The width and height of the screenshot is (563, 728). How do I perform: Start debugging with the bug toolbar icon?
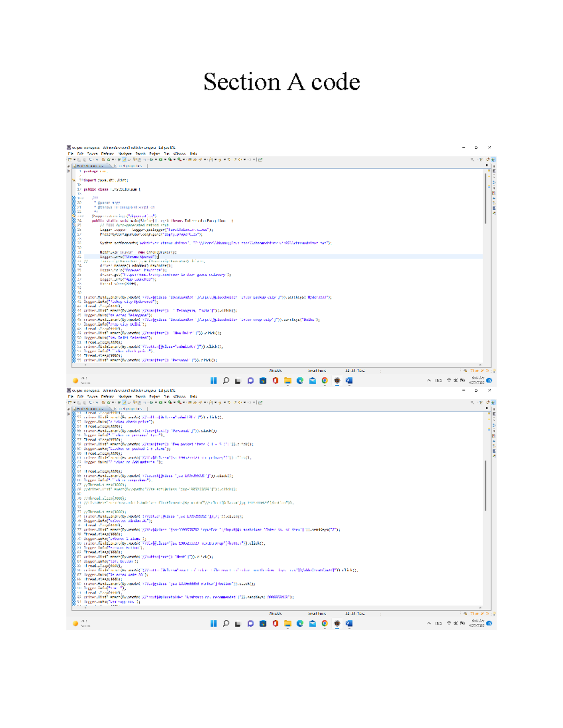[x=151, y=160]
